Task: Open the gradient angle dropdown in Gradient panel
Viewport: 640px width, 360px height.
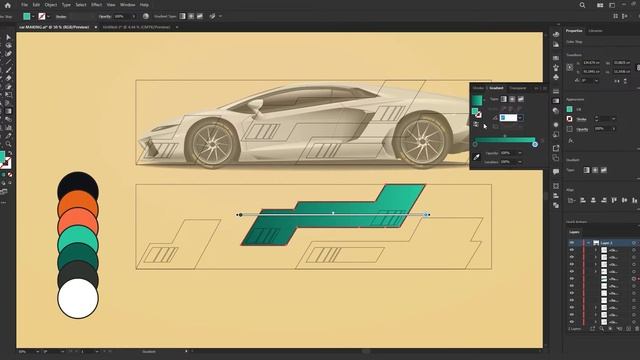Action: pyautogui.click(x=520, y=118)
